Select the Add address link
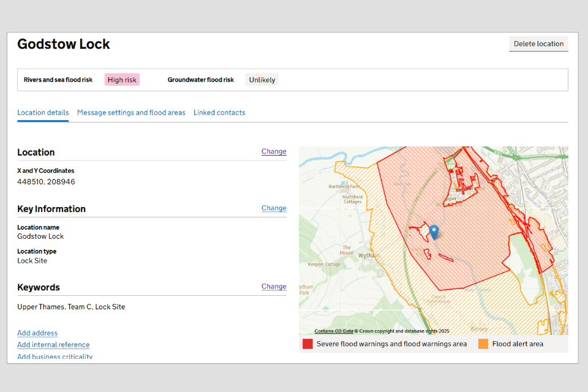588x392 pixels. click(x=37, y=333)
